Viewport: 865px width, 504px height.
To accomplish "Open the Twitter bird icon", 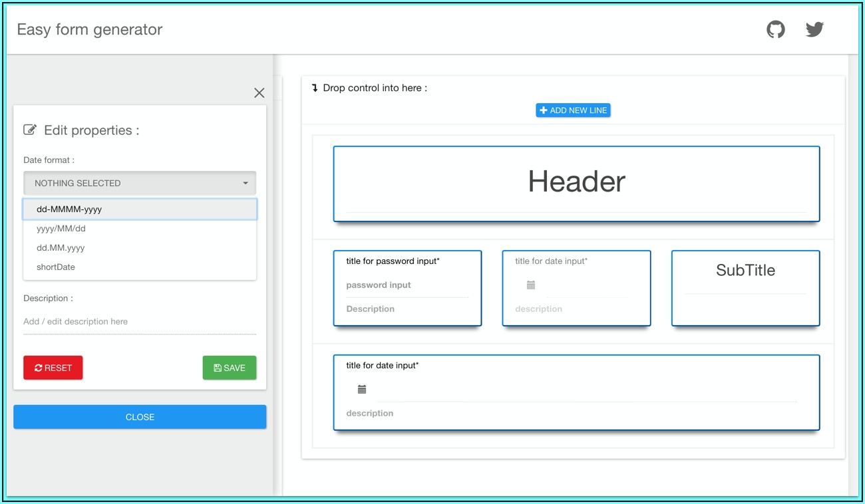I will tap(814, 29).
